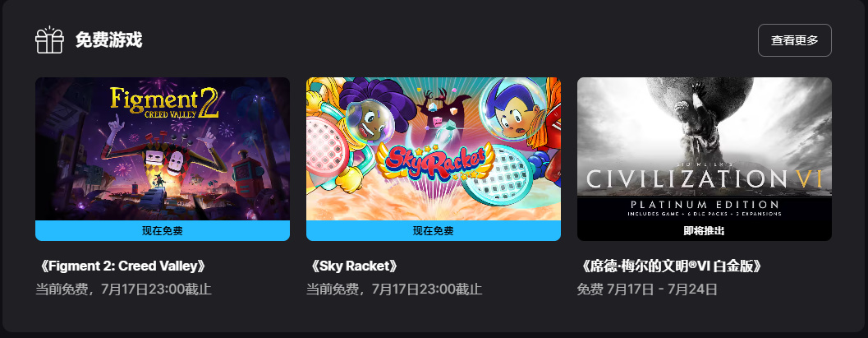This screenshot has height=338, width=868.
Task: Click the 即将推出 banner on Civilization VI
Action: coord(704,231)
